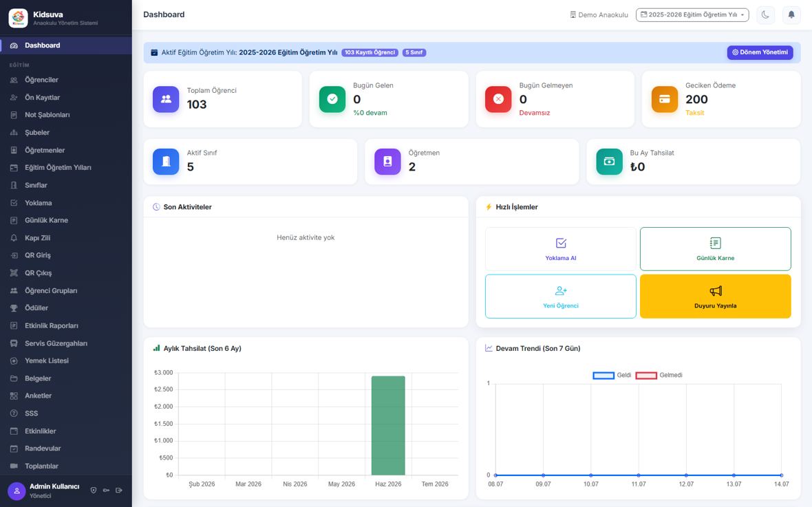Click the QR Giriş icon
The image size is (812, 507).
click(x=14, y=255)
